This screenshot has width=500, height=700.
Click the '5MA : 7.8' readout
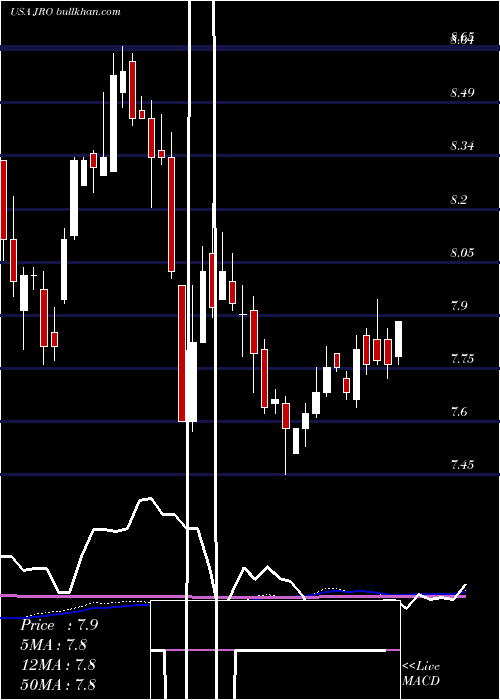tap(54, 645)
